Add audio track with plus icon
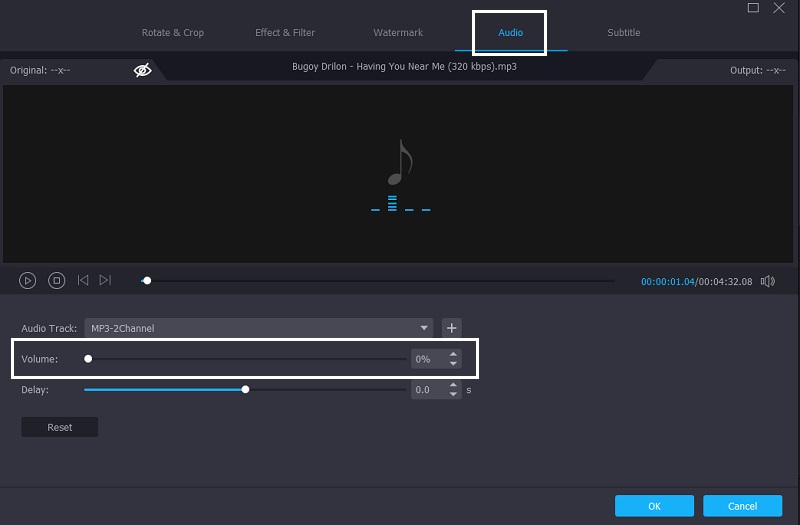Screen dimensions: 800x525 (x=451, y=327)
